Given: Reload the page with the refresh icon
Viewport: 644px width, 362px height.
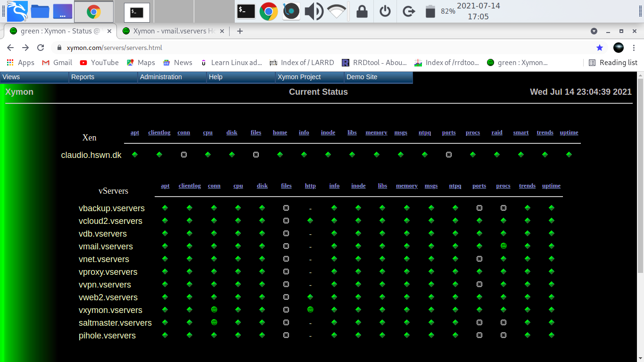Looking at the screenshot, I should (x=41, y=48).
